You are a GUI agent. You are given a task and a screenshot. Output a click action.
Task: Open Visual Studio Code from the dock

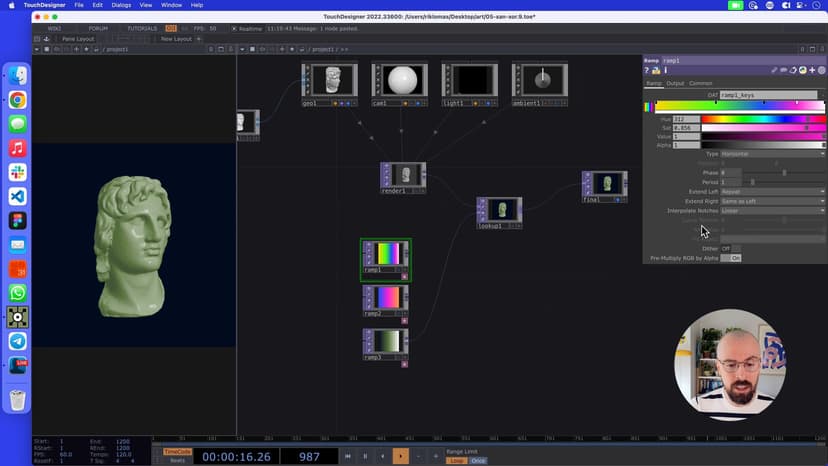click(17, 197)
